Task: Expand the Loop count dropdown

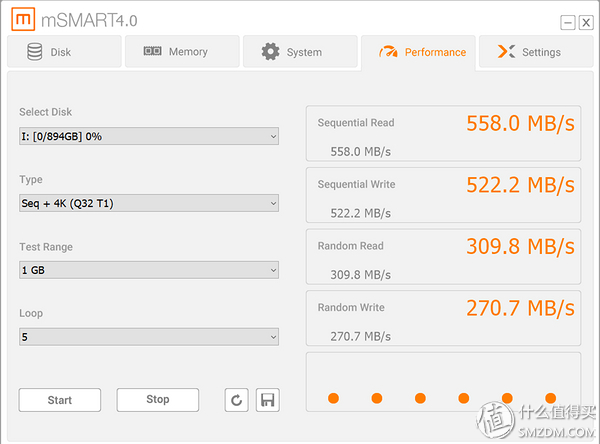Action: click(149, 337)
